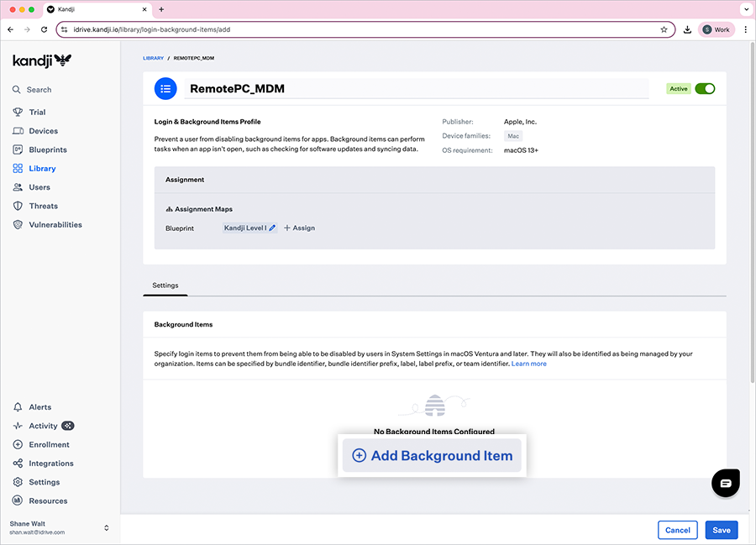Click the RemotePC_MDM name field
Screen dimensions: 756x545
416,88
